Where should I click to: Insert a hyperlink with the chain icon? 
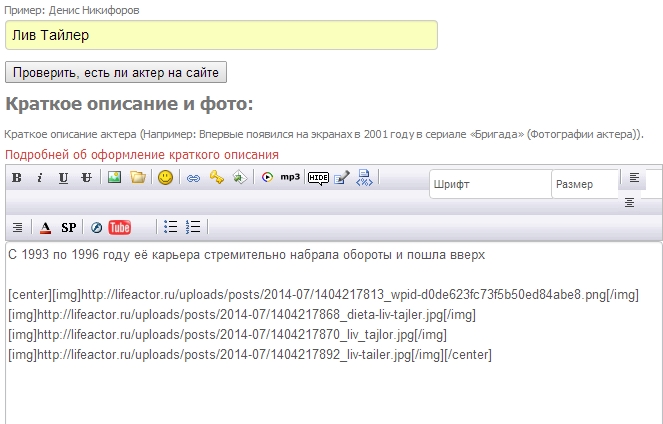tap(193, 178)
